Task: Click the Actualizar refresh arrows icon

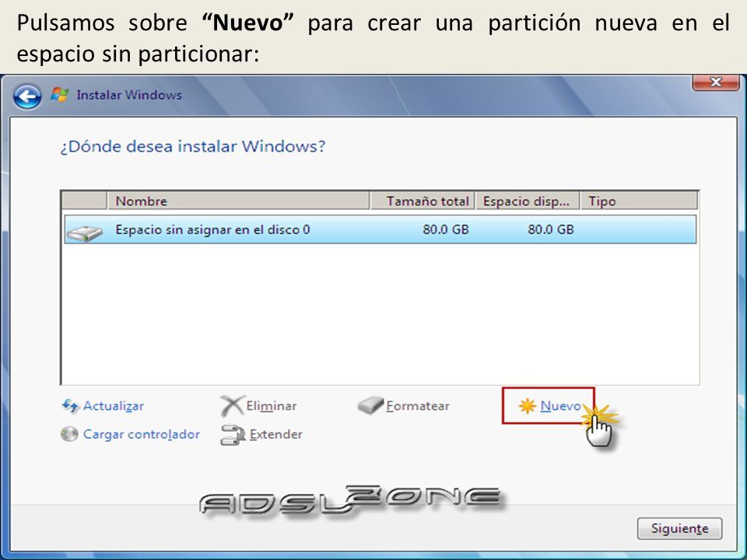Action: [70, 406]
